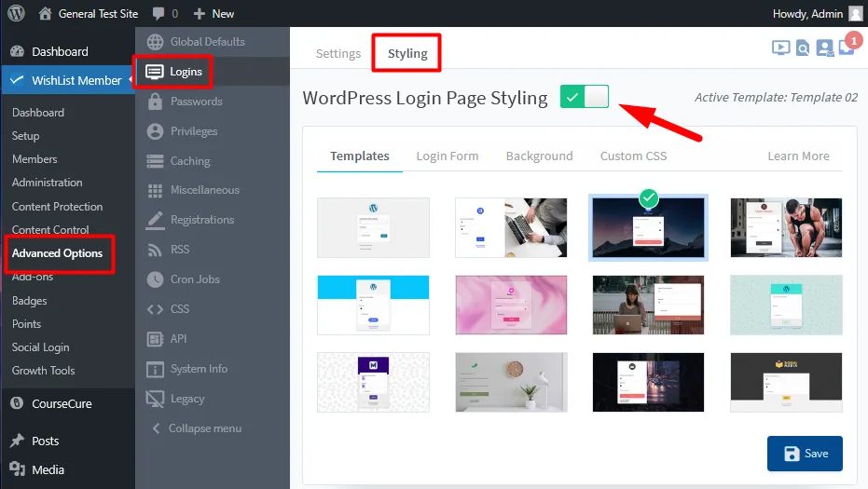Select the Templates tab
Screen dimensions: 868x489
[360, 156]
